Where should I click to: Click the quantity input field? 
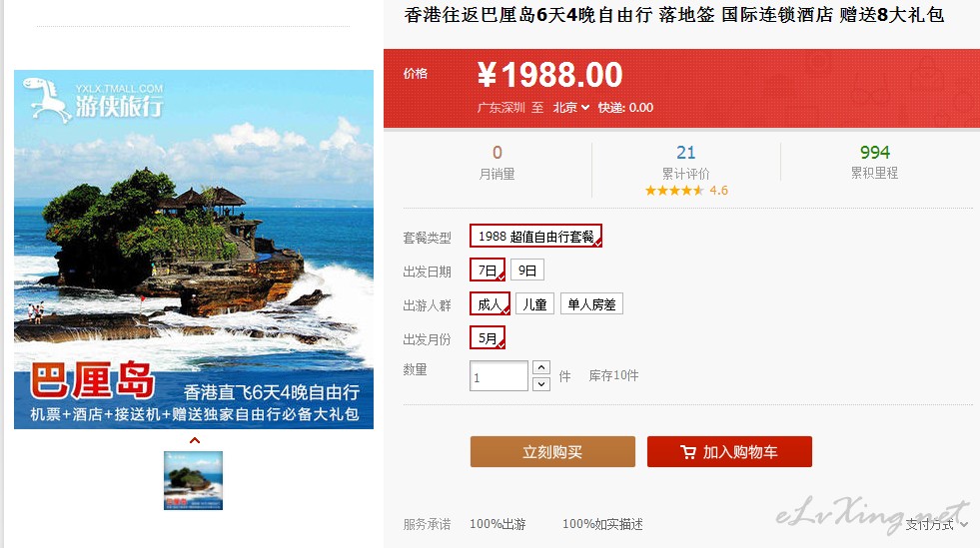click(x=498, y=376)
